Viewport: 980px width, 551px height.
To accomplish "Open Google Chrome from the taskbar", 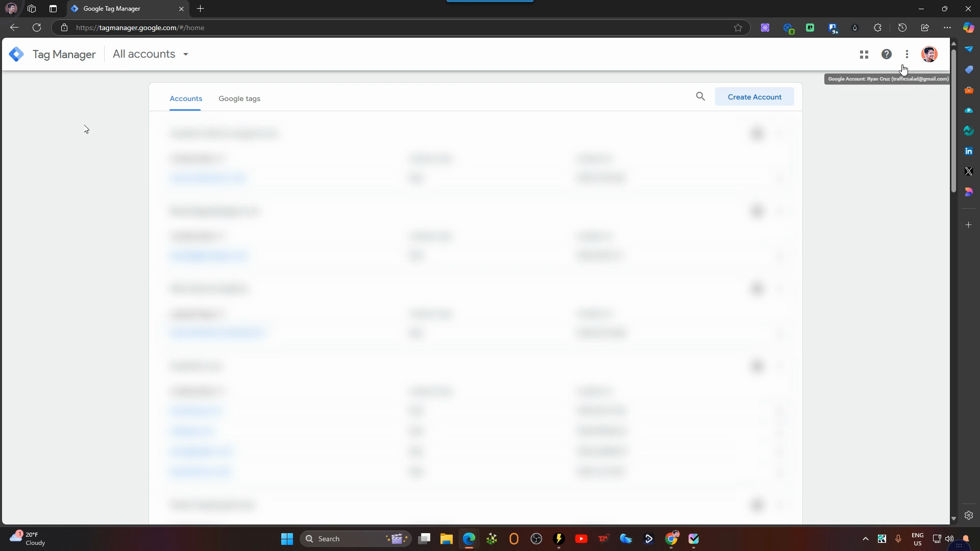I will coord(671,539).
